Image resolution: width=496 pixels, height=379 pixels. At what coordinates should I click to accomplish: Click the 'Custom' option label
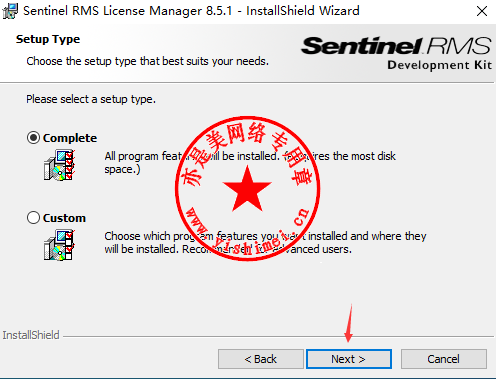point(64,218)
